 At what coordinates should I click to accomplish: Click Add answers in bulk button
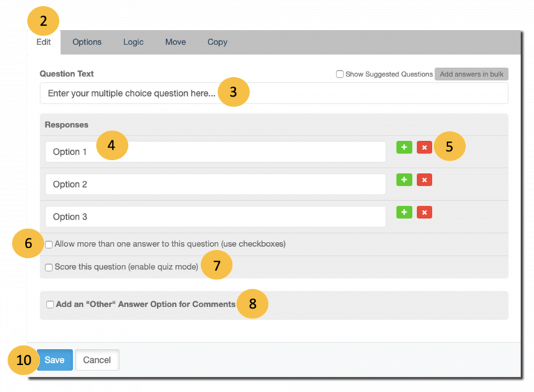(471, 74)
